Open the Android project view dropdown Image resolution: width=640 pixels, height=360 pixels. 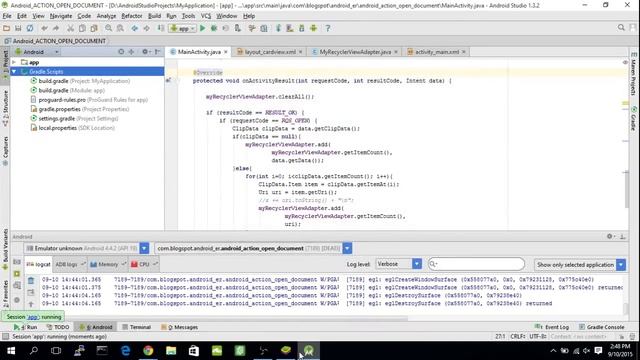click(37, 52)
